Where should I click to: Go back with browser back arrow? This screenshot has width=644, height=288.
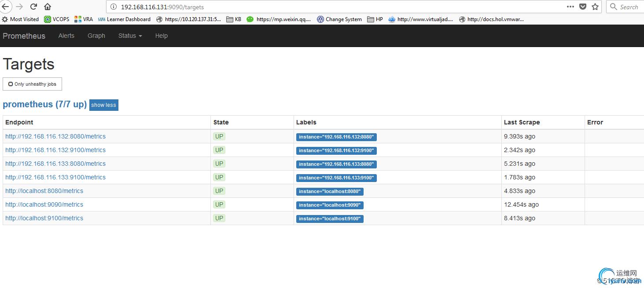[5, 7]
